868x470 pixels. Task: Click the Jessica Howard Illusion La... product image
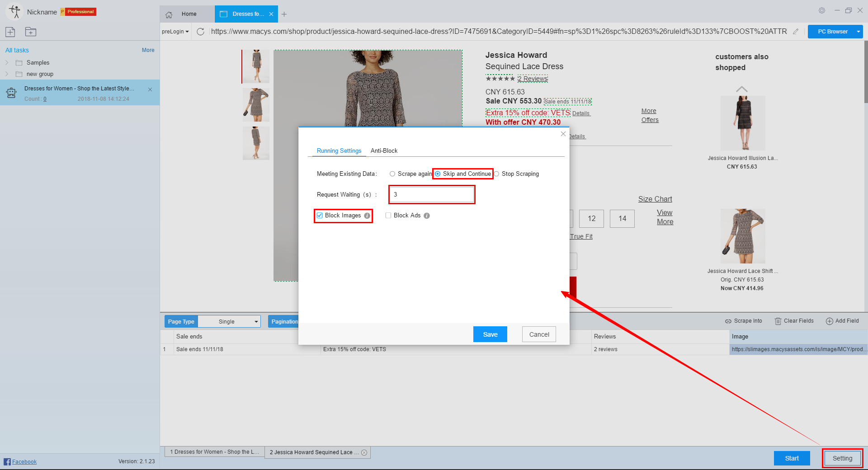[x=742, y=123]
